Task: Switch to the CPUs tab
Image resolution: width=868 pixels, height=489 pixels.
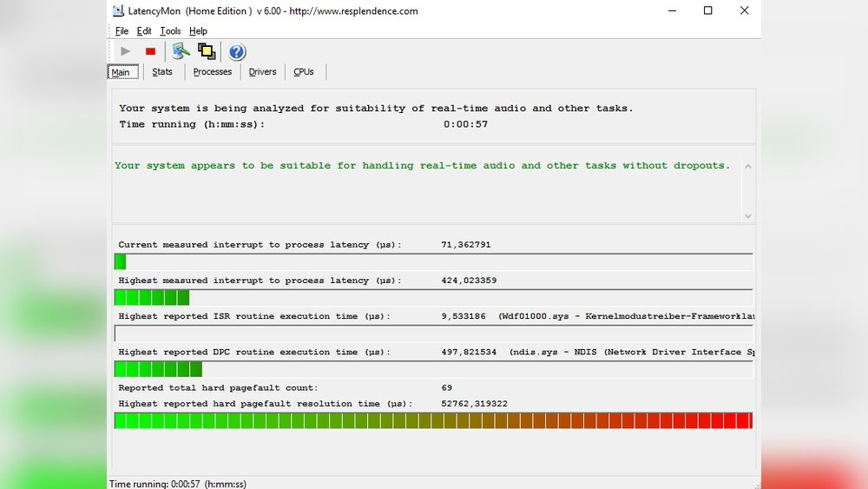Action: pos(303,71)
